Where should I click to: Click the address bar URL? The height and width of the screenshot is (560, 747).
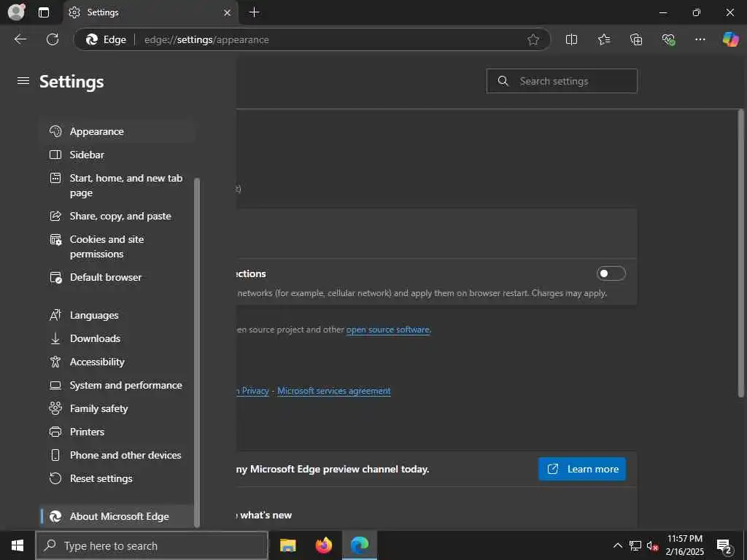206,39
